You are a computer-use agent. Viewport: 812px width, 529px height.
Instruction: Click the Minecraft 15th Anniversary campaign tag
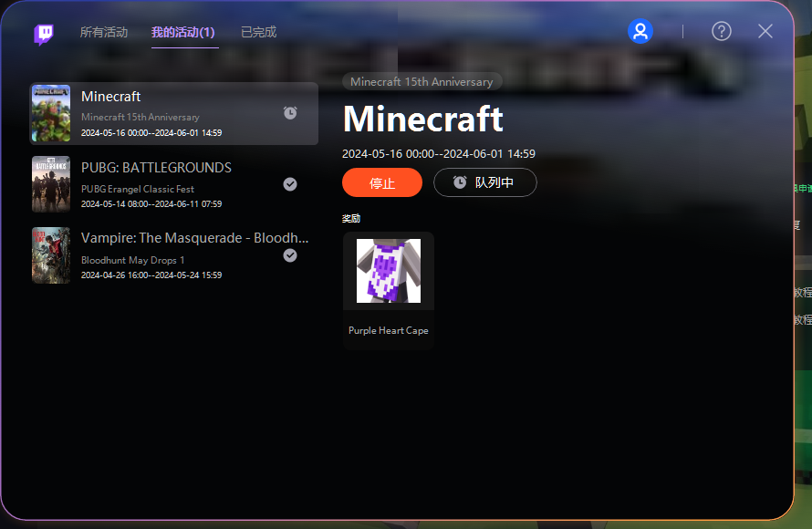(422, 82)
